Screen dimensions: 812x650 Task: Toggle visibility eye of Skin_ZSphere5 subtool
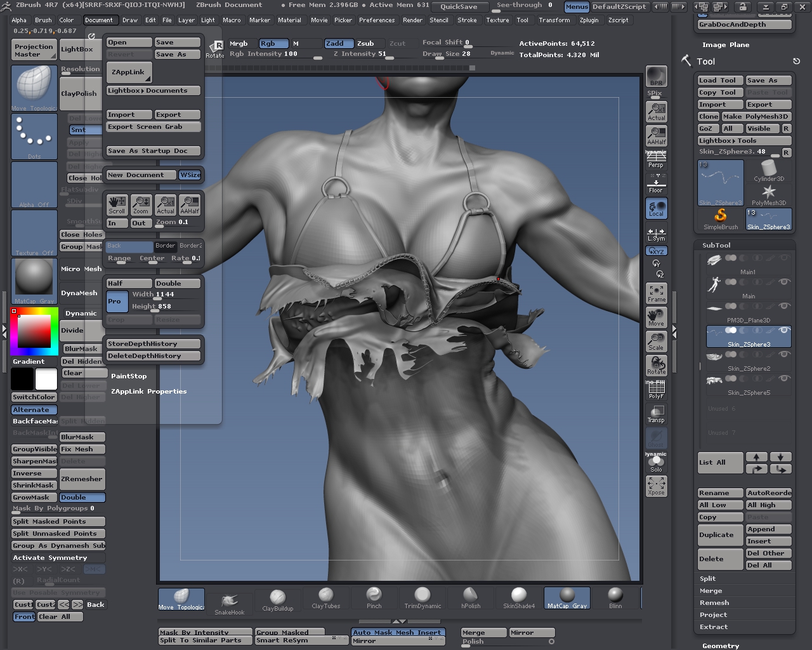784,378
